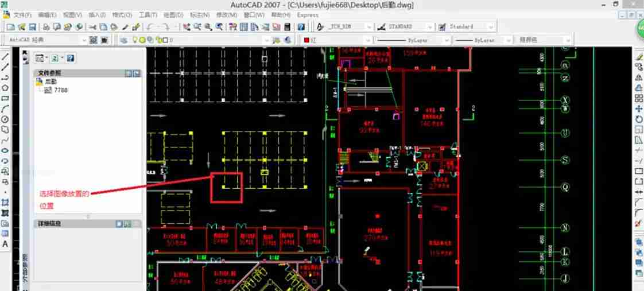This screenshot has width=644, height=291.
Task: Click the Properties palette icon
Action: pos(233,26)
